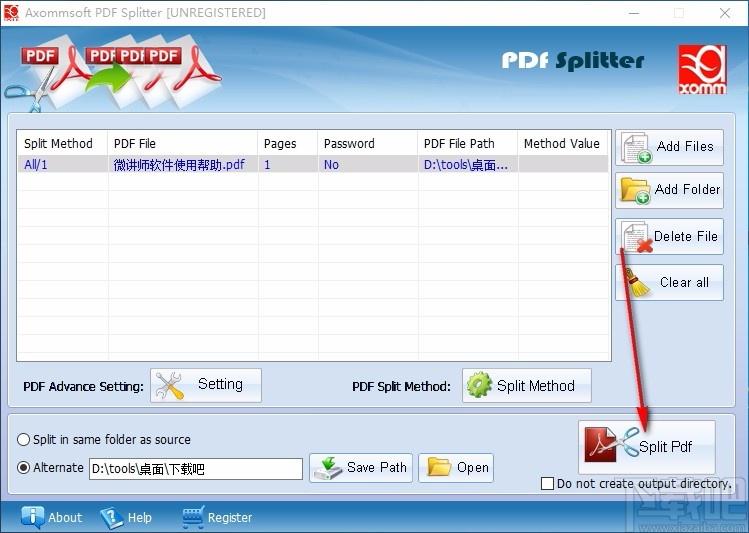Sort by Split Method column header
This screenshot has width=749, height=533.
[x=63, y=143]
